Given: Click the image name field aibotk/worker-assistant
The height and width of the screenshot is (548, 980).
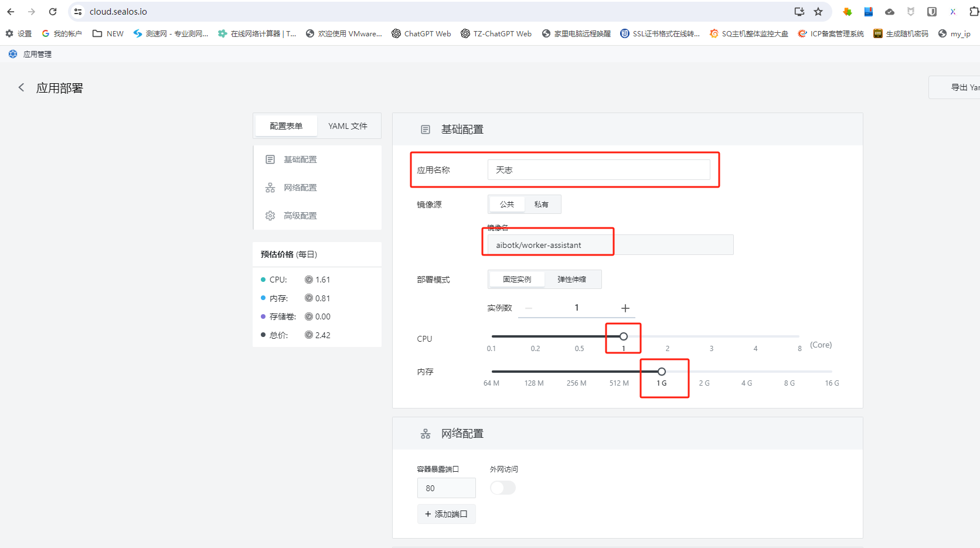Looking at the screenshot, I should click(610, 245).
